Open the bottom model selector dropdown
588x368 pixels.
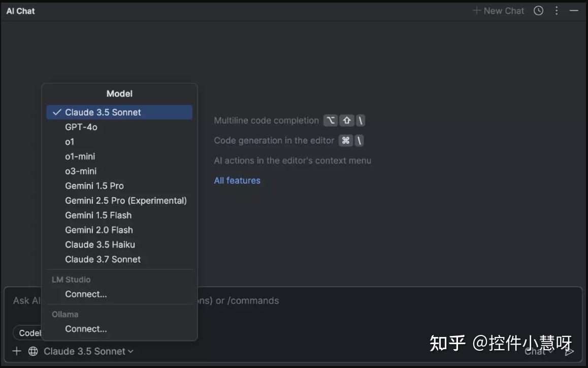coord(85,351)
